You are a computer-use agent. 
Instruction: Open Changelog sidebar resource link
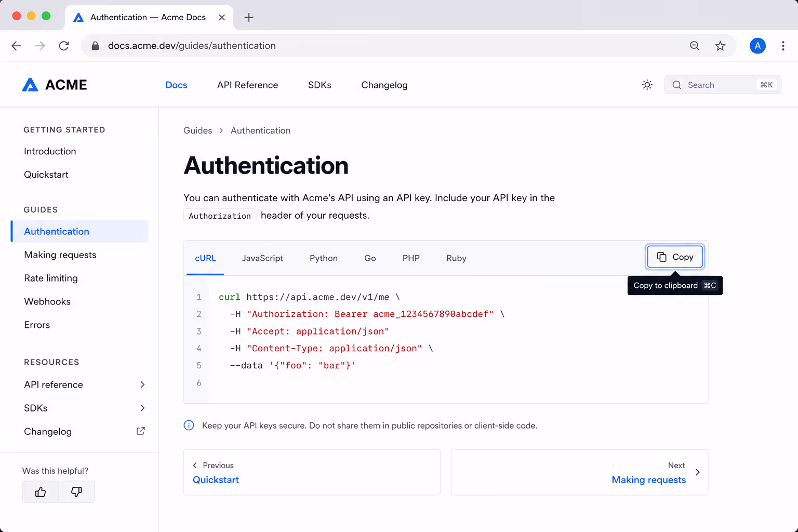[48, 431]
